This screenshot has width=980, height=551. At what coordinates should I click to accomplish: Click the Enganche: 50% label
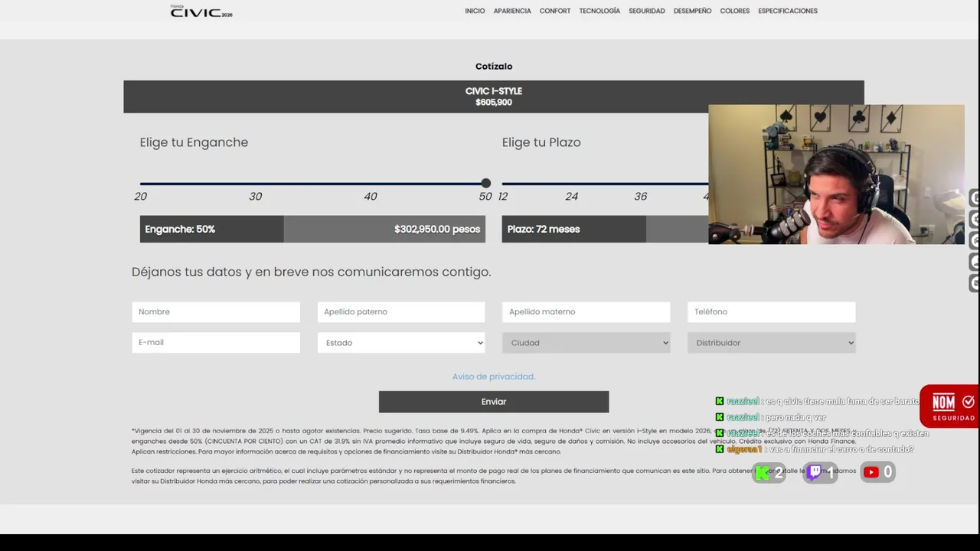point(180,229)
